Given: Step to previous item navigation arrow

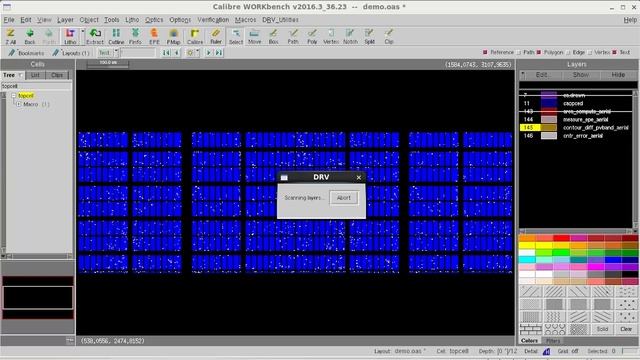Looking at the screenshot, I should click(176, 53).
